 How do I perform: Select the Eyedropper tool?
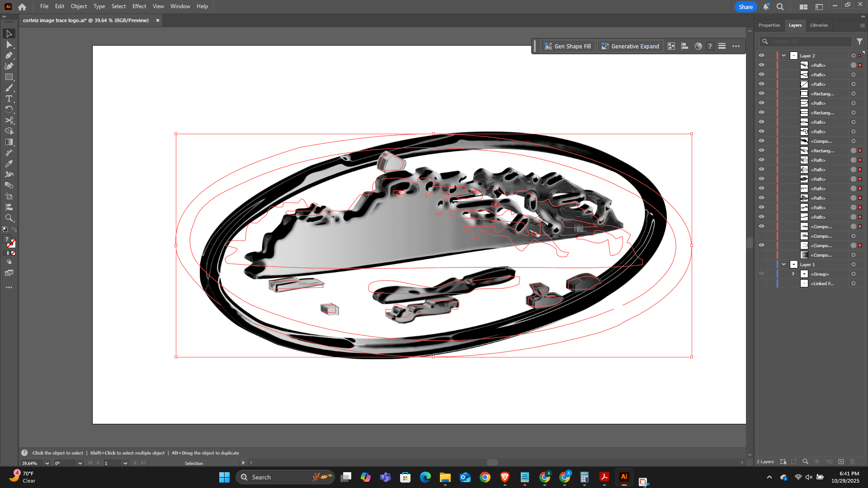[9, 164]
